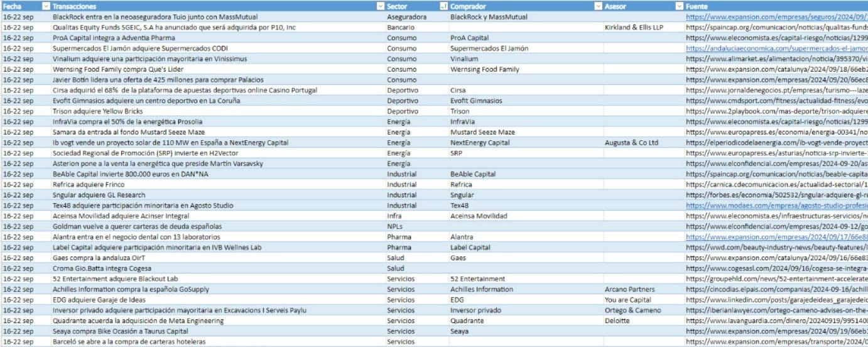Select 'Tex48 adquiere participación minoritaria' cell
The width and height of the screenshot is (868, 347).
pyautogui.click(x=218, y=206)
